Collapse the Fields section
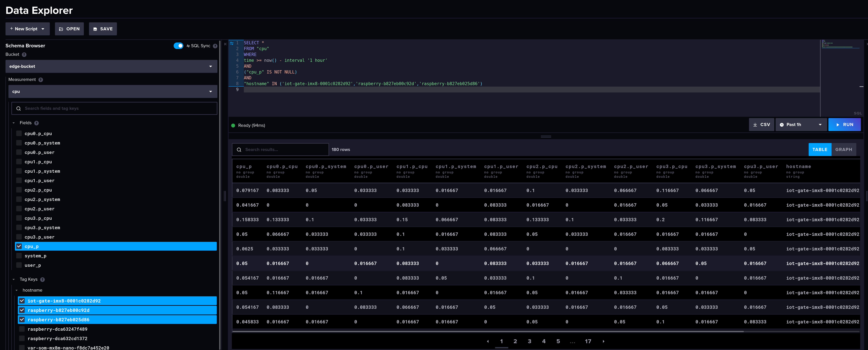Image resolution: width=868 pixels, height=350 pixels. click(x=14, y=123)
